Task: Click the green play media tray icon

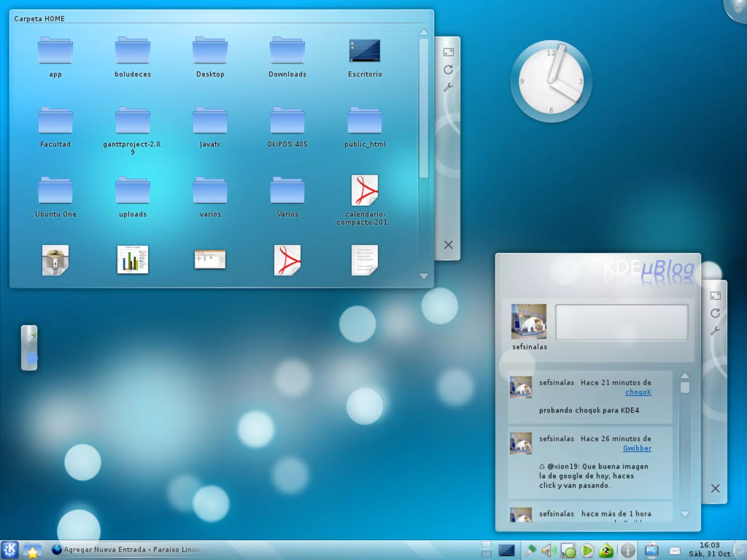Action: [x=587, y=551]
